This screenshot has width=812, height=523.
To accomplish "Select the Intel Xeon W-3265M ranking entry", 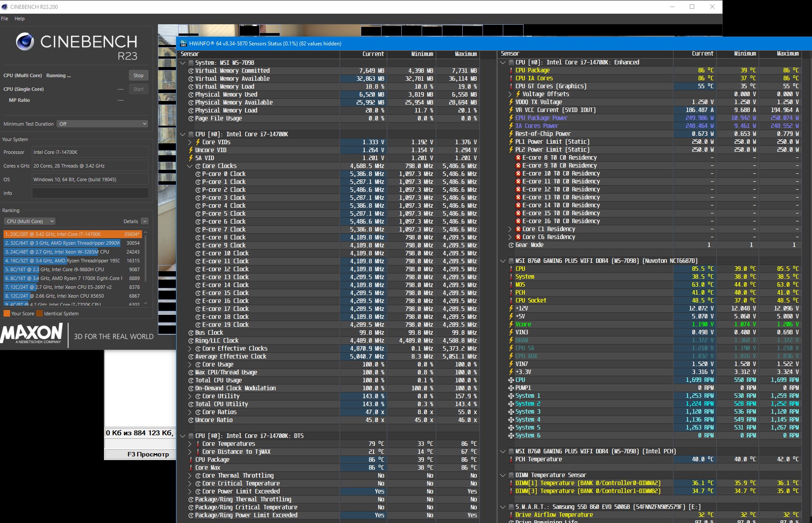I will point(72,252).
